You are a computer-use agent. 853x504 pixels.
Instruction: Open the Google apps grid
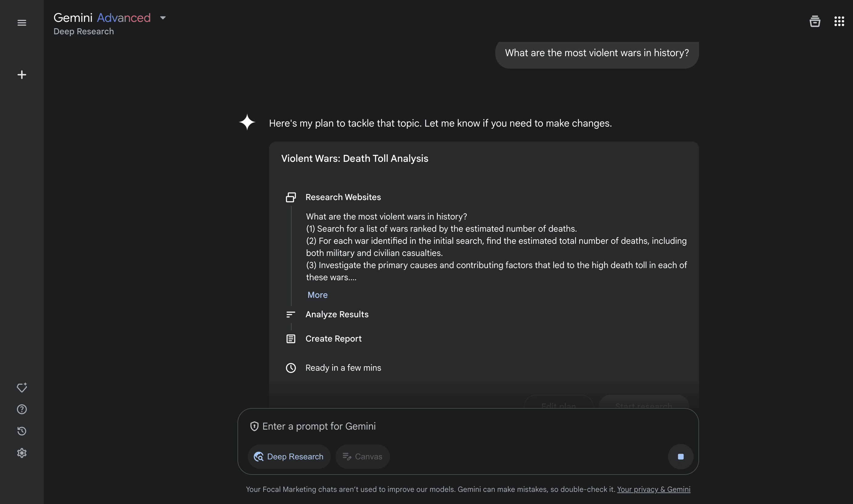[839, 21]
